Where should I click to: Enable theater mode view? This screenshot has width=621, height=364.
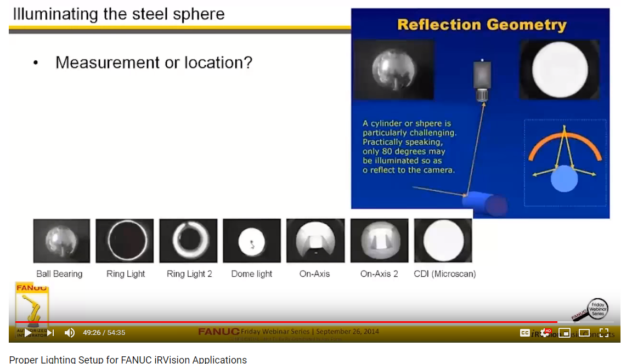point(584,333)
